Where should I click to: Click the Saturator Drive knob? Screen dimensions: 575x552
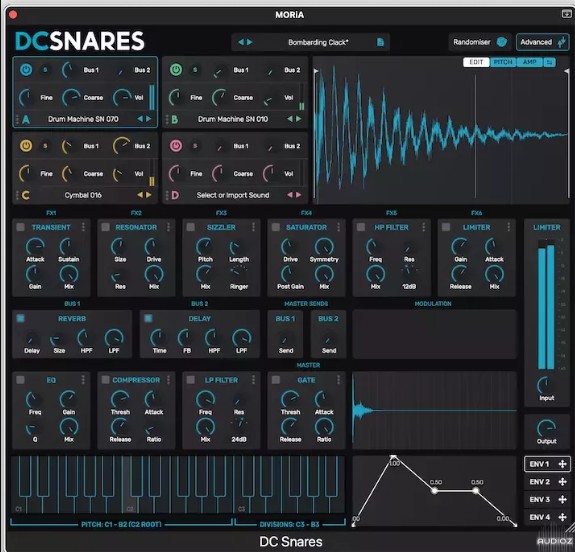click(x=289, y=246)
